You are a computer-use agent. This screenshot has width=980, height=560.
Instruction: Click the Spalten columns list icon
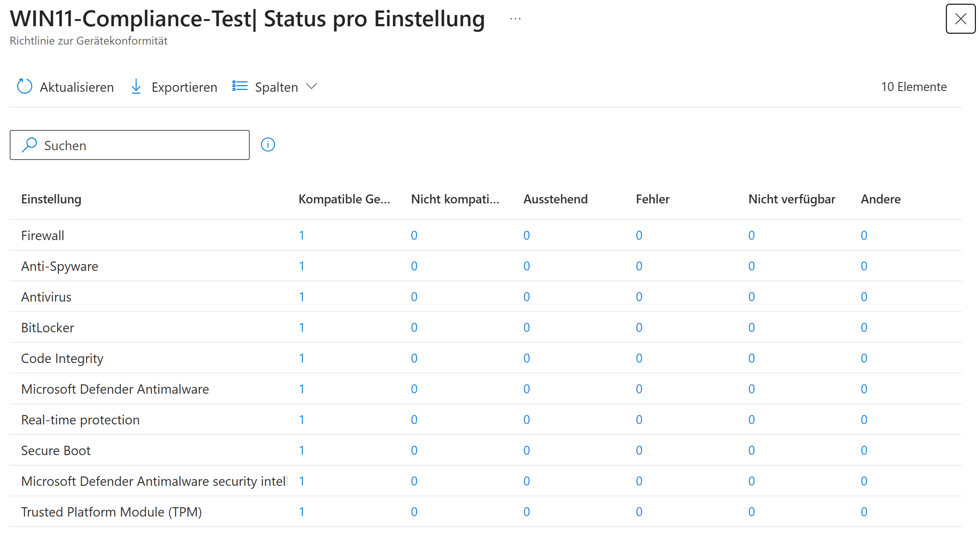point(240,86)
